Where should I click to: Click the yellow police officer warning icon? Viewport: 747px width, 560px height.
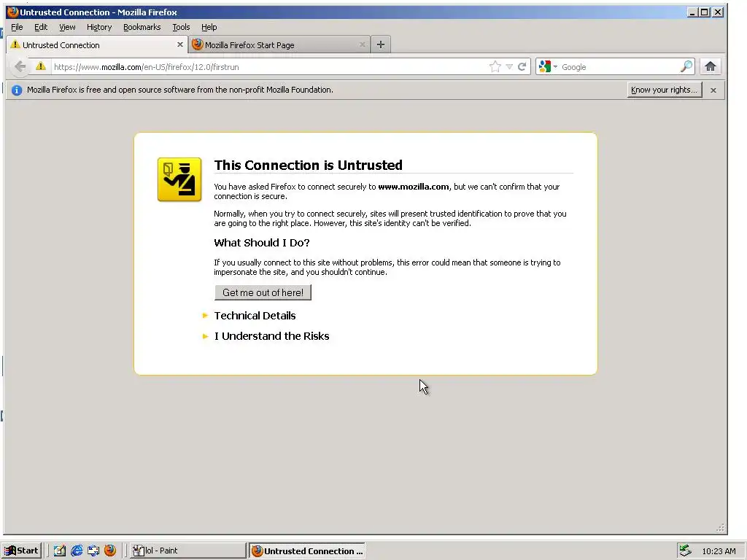point(179,179)
